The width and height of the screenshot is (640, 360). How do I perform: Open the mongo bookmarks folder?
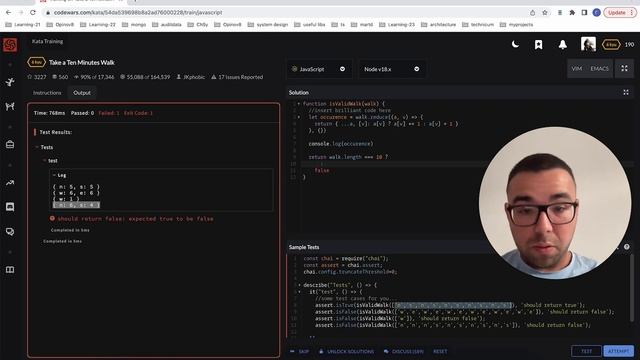tap(134, 24)
